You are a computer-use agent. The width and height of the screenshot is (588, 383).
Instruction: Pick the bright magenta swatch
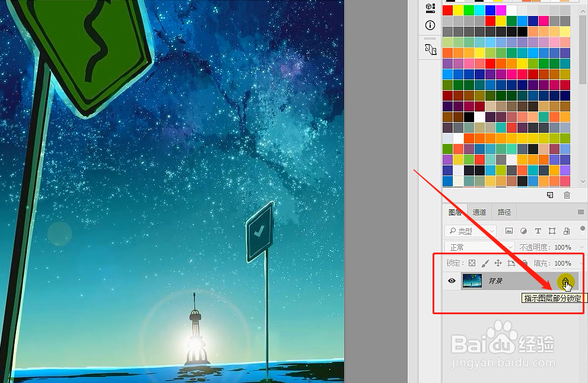[x=501, y=10]
